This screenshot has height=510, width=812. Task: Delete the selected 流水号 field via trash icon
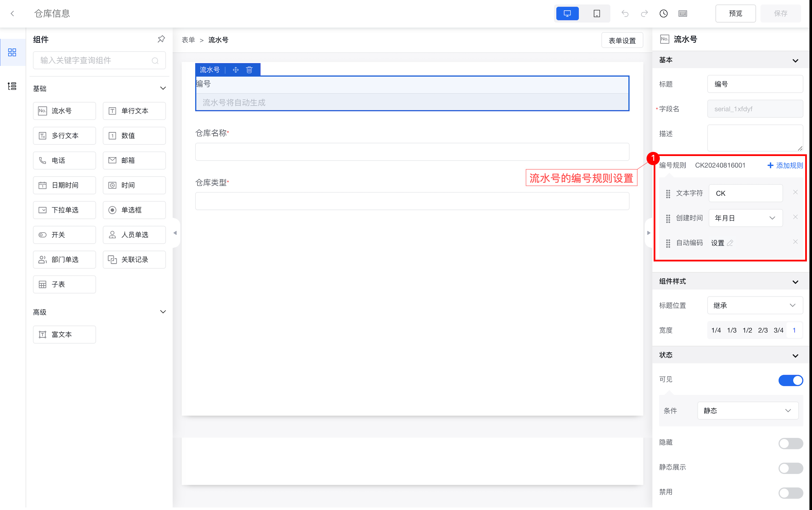tap(249, 70)
